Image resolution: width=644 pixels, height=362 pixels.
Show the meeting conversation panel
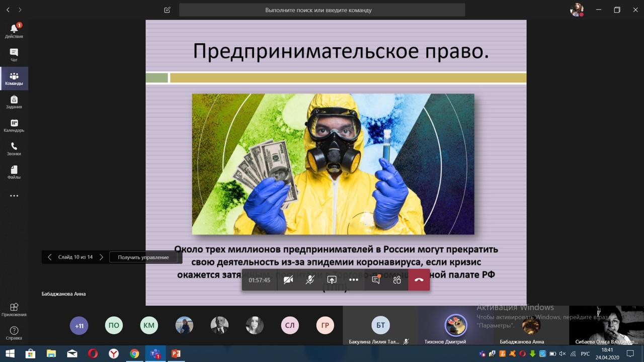tap(375, 280)
